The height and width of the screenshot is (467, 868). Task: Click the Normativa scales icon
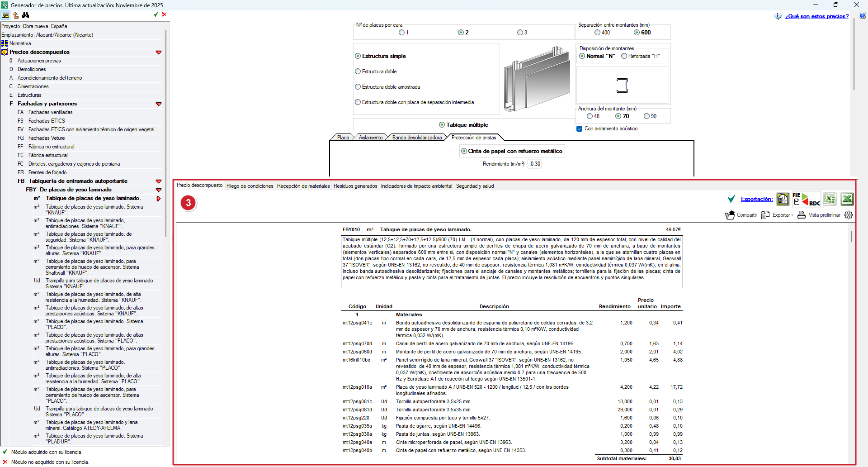click(x=5, y=43)
